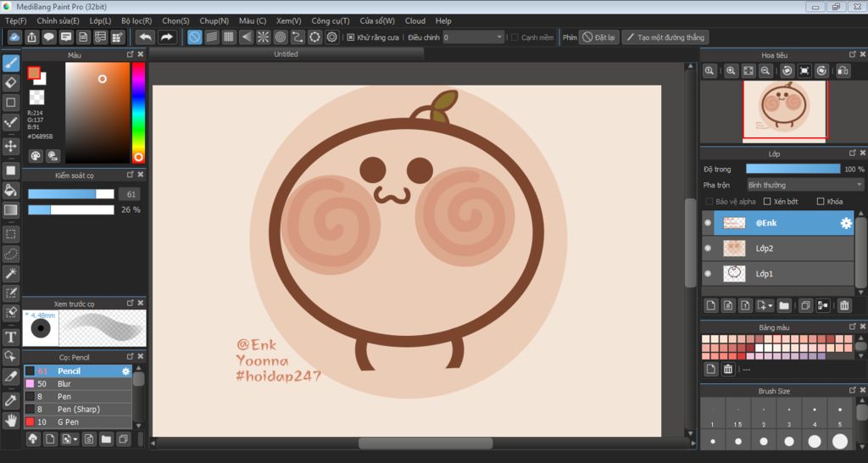Switch to the Untitled tab
The height and width of the screenshot is (463, 868).
tap(287, 53)
